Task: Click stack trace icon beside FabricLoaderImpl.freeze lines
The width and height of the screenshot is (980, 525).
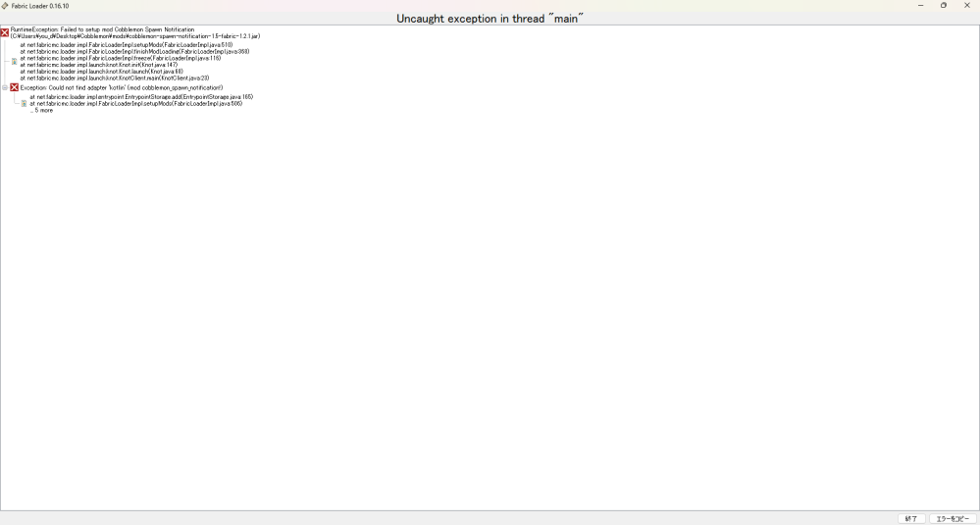Action: coord(15,61)
